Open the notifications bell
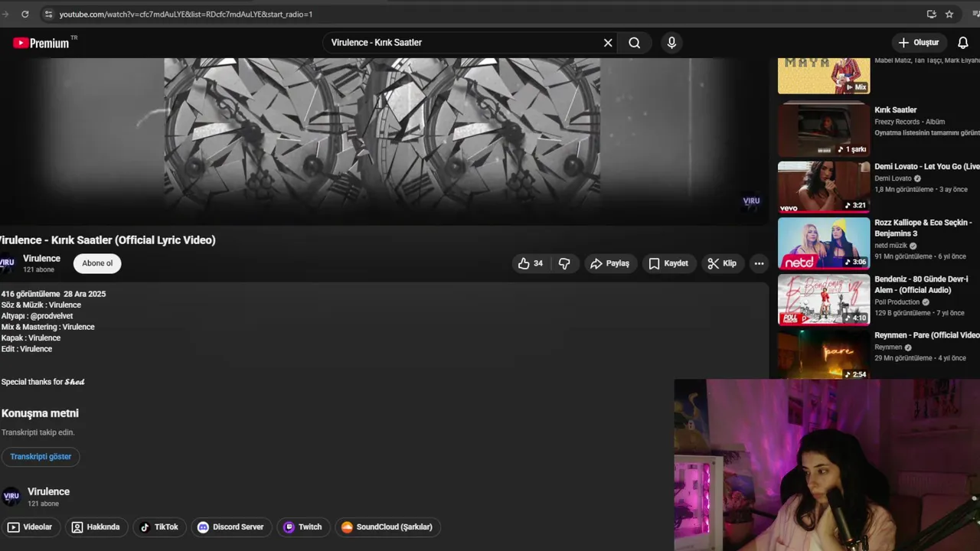 (963, 43)
